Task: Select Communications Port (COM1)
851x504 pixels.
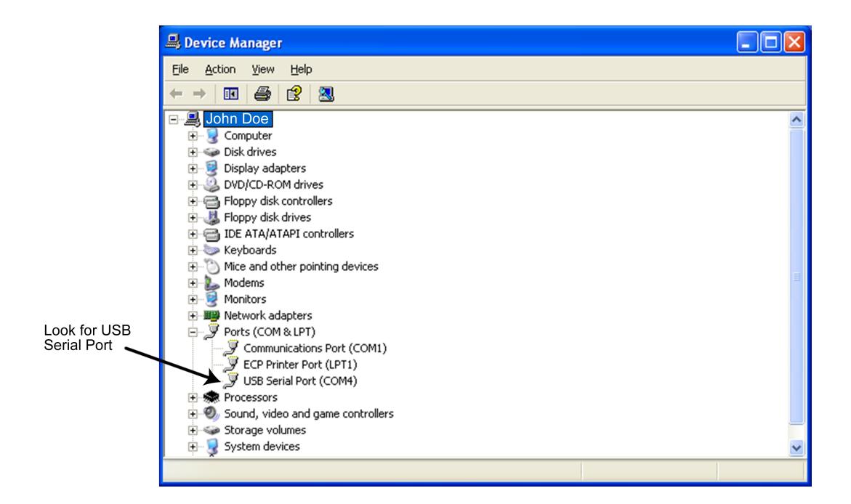Action: pos(315,349)
